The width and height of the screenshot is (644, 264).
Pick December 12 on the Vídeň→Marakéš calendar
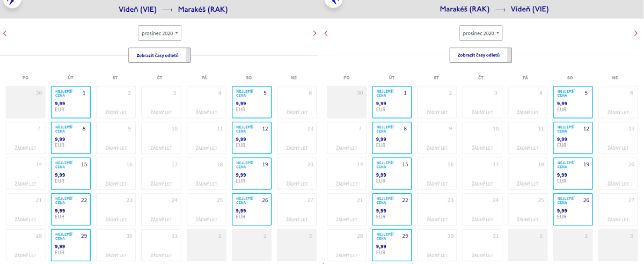pos(252,138)
